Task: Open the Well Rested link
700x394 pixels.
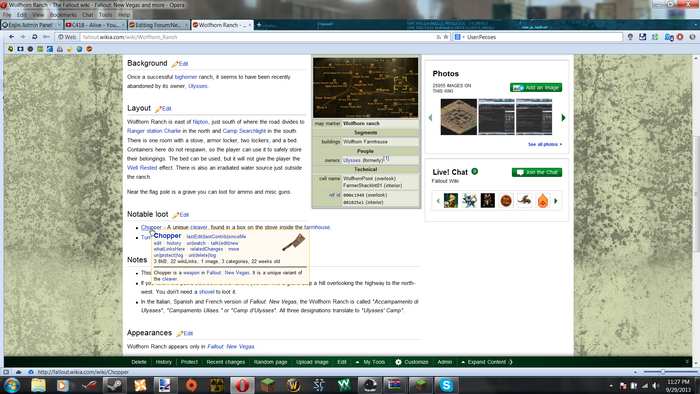Action: (142, 168)
